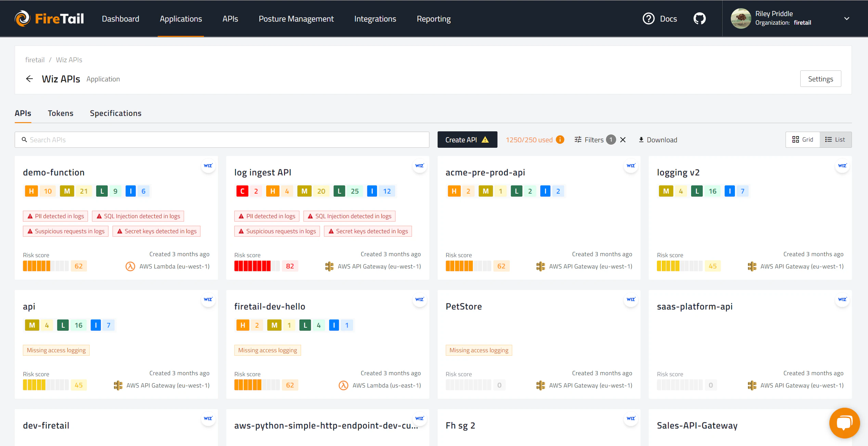Click 'Missing access logging' tag on PetStore

(479, 350)
